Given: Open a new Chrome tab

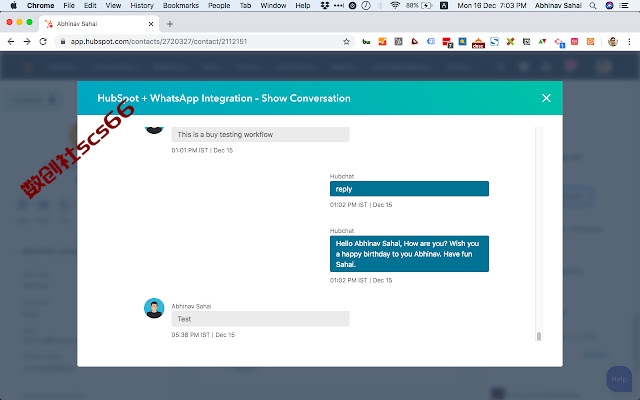Looking at the screenshot, I should [170, 24].
